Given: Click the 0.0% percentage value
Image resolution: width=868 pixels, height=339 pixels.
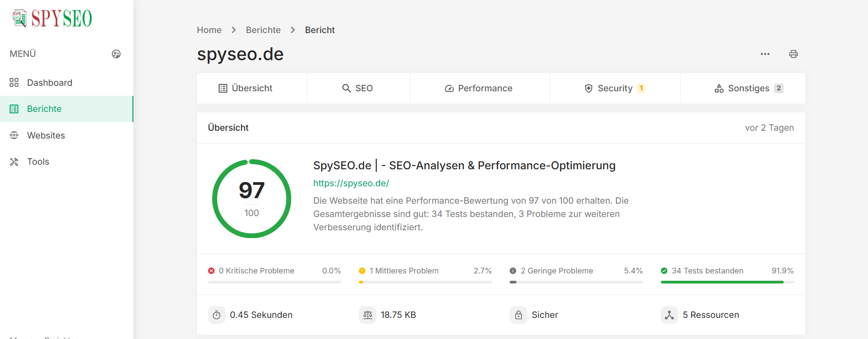Looking at the screenshot, I should (331, 271).
